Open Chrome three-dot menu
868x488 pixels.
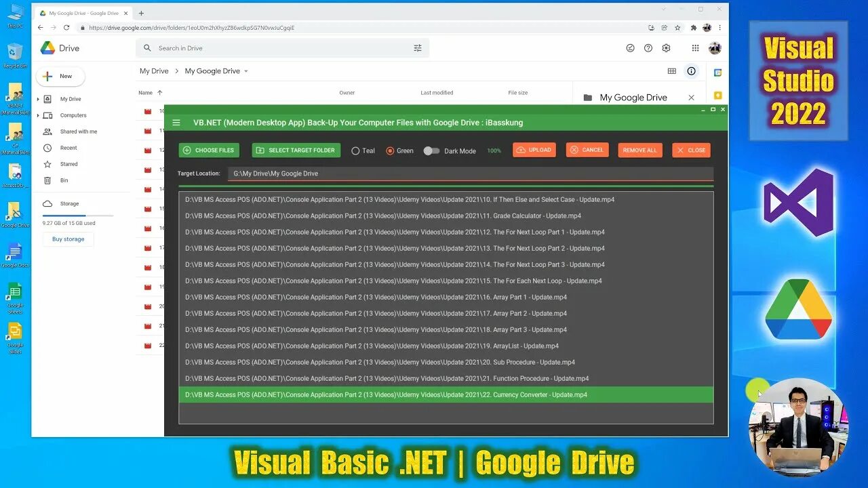[719, 28]
